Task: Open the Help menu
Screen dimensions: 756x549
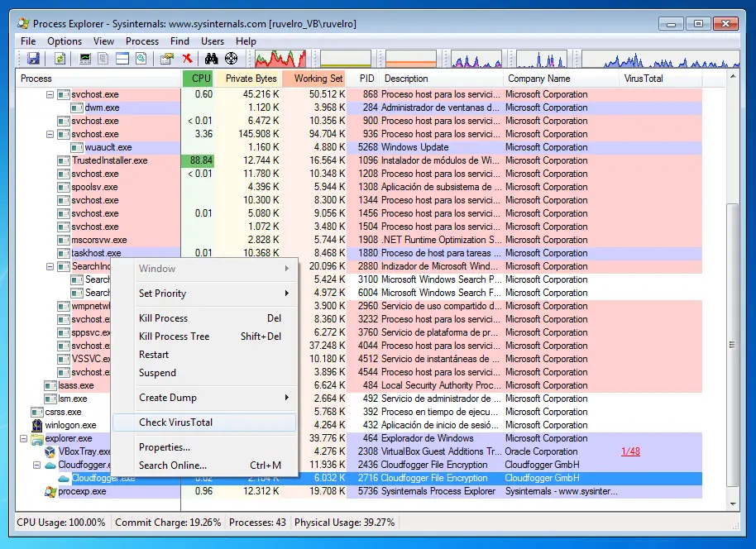Action: pos(246,41)
